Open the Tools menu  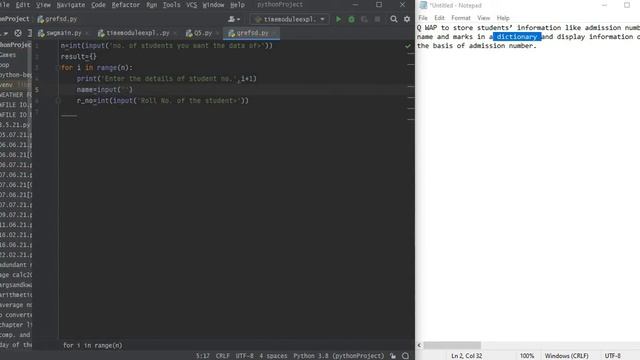pyautogui.click(x=171, y=5)
